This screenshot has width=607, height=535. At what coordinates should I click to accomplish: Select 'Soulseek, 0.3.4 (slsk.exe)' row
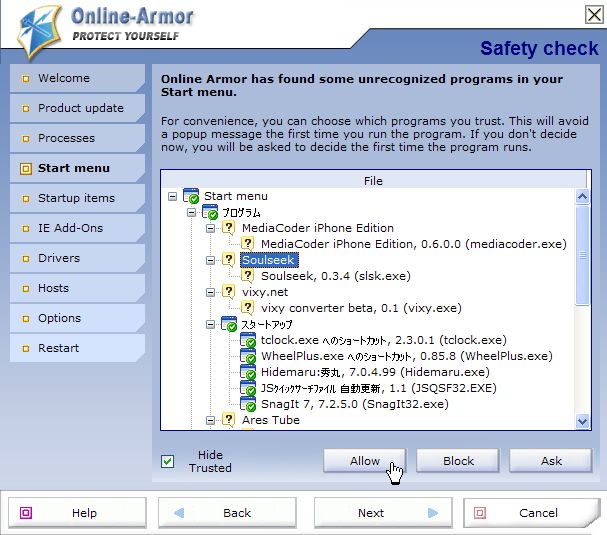pos(336,276)
